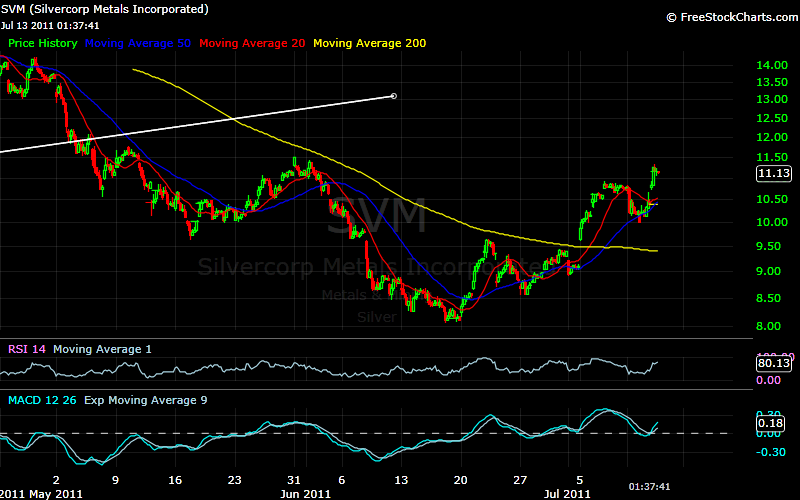Viewport: 800px width, 500px height.
Task: Click the Jul 2011 month label
Action: point(567,494)
